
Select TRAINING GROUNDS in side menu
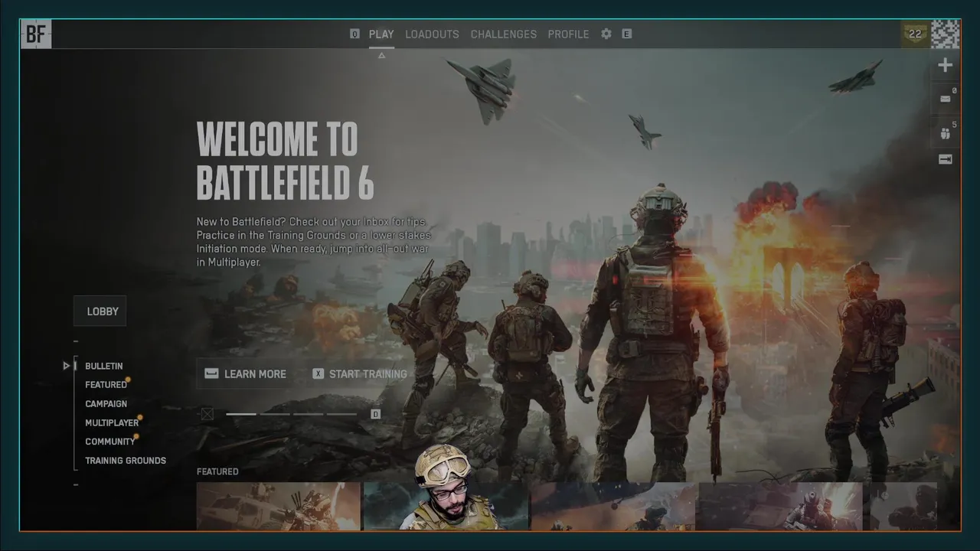pyautogui.click(x=126, y=461)
